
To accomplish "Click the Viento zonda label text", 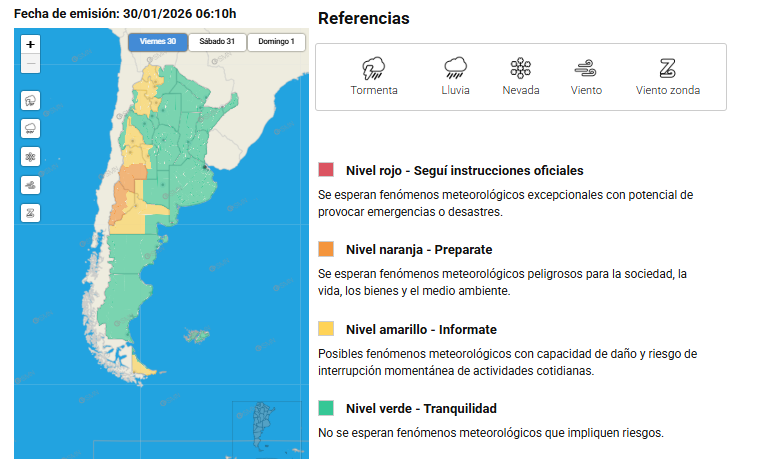I will point(668,90).
